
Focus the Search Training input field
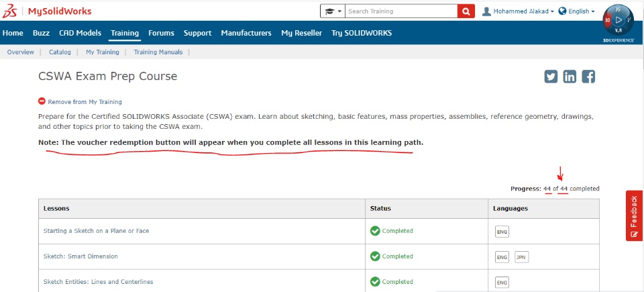(x=401, y=11)
